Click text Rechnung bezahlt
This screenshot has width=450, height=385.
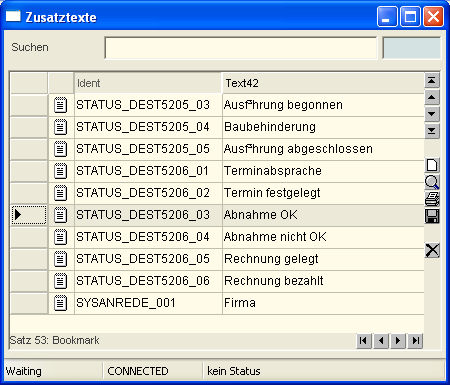point(274,281)
